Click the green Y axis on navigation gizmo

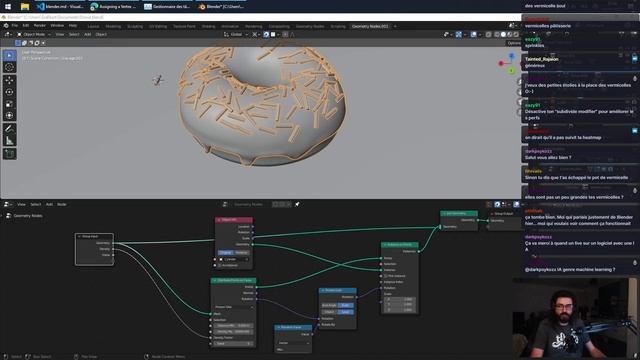coord(512,71)
